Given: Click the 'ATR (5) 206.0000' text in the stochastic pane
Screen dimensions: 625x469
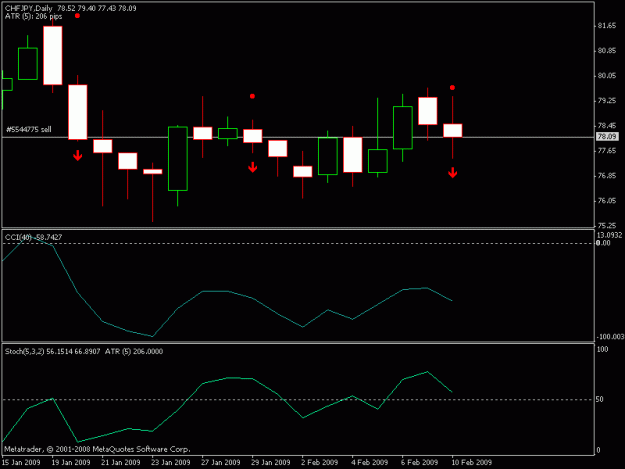Looking at the screenshot, I should coord(134,352).
